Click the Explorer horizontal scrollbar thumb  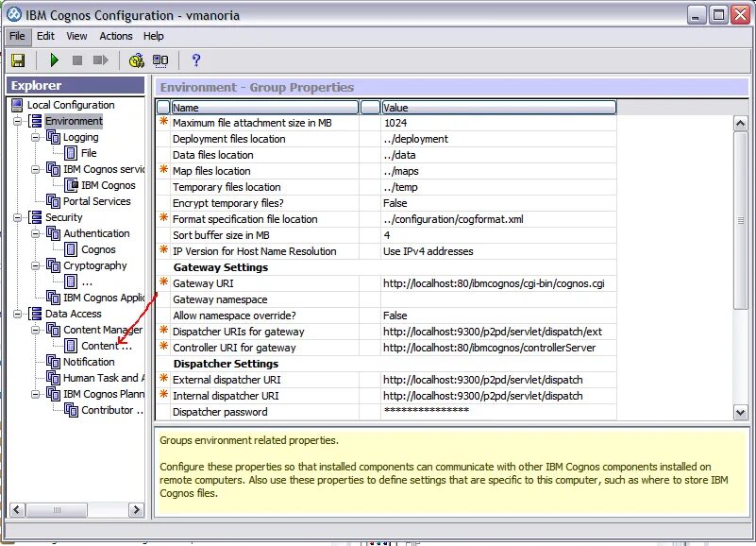click(57, 510)
